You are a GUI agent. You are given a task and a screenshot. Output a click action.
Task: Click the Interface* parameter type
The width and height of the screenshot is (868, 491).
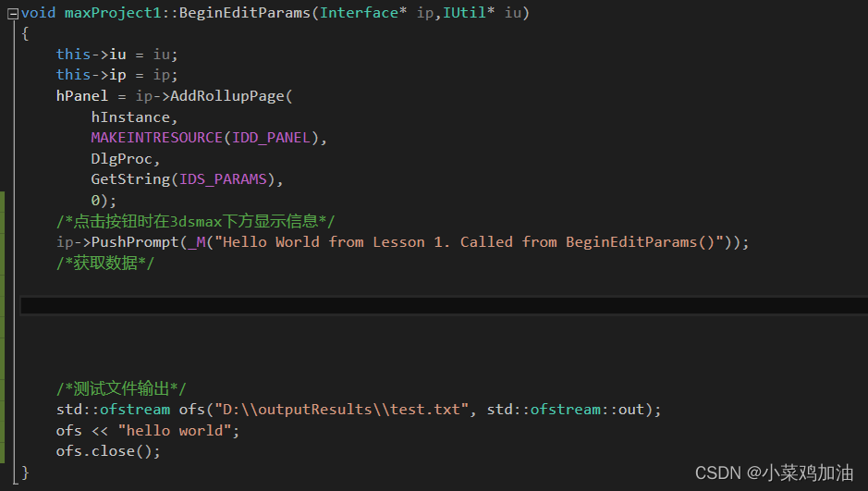[x=363, y=13]
